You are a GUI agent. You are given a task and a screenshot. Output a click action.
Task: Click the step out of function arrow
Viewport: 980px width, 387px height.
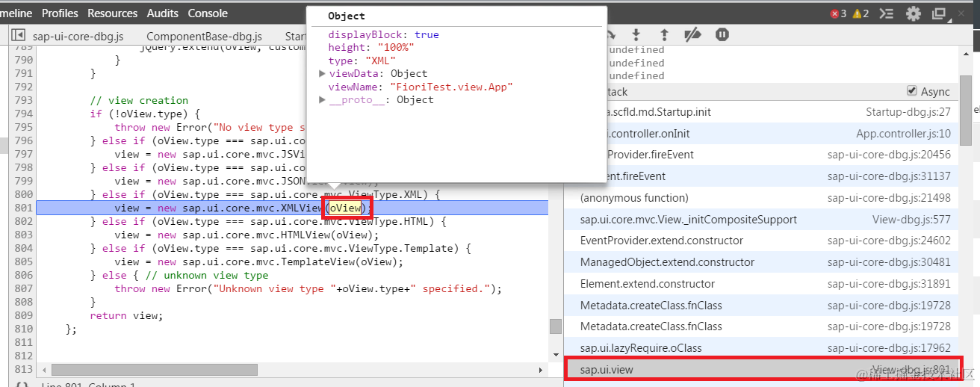pyautogui.click(x=664, y=34)
